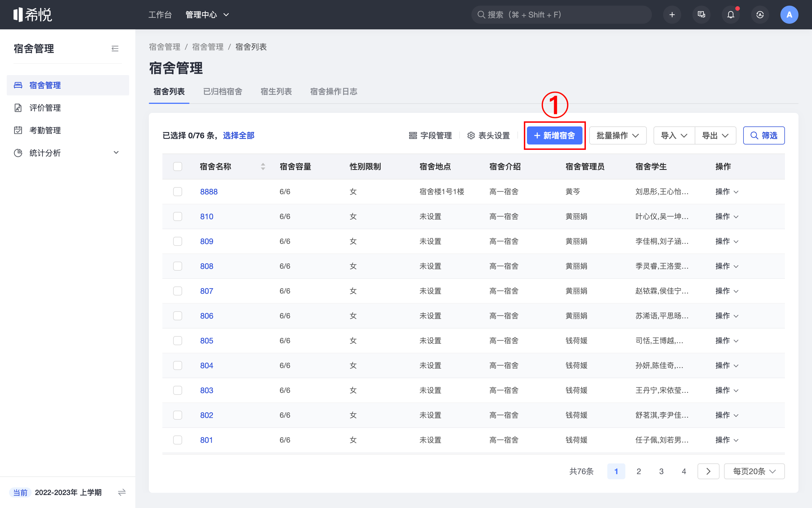The height and width of the screenshot is (508, 812).
Task: Switch to the 宿生列表 tab
Action: pyautogui.click(x=276, y=91)
